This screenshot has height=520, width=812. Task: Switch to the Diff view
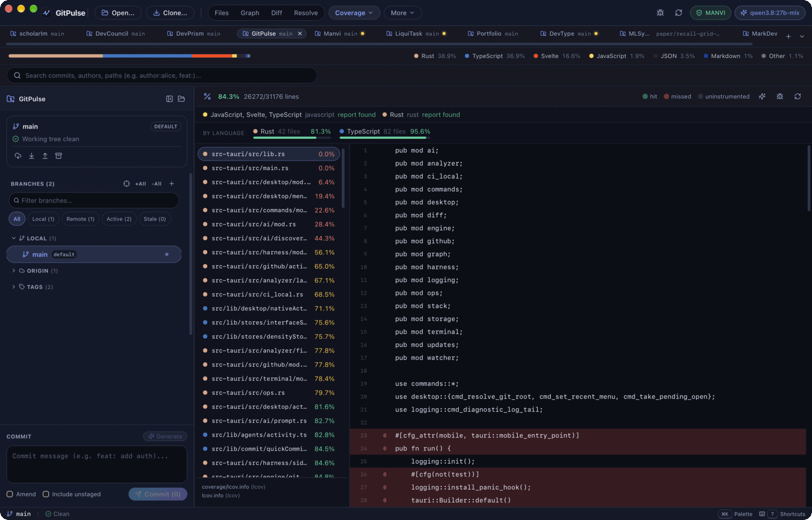pyautogui.click(x=277, y=13)
